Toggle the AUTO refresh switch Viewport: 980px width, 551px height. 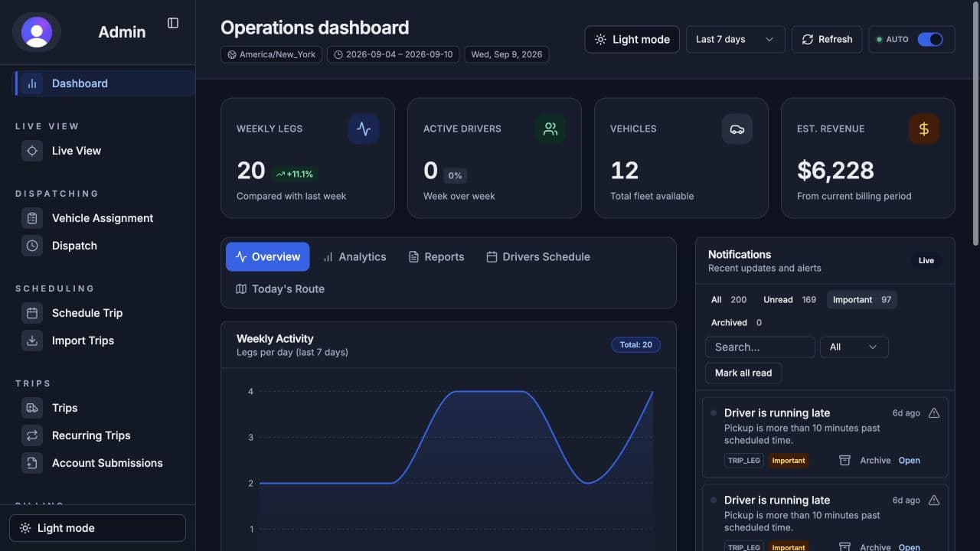click(930, 39)
